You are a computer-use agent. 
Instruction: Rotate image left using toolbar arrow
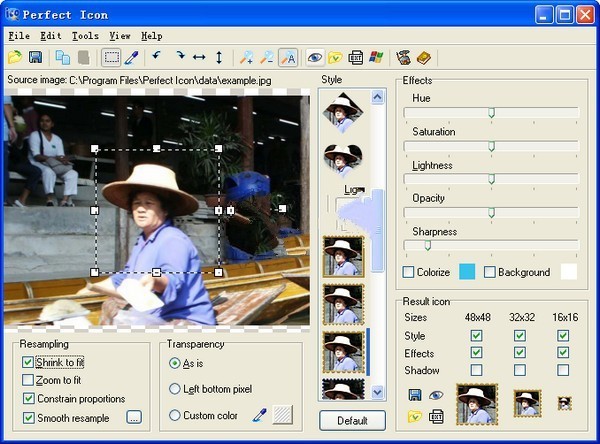click(157, 58)
